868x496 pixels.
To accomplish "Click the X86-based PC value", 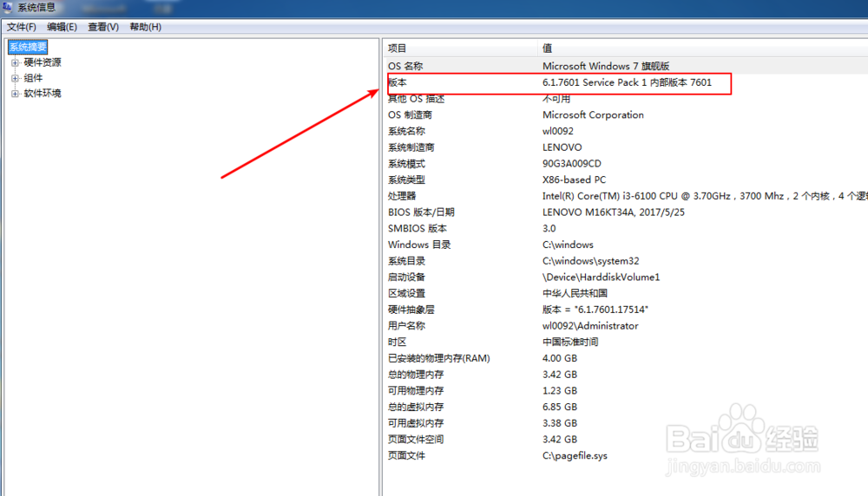I will point(574,179).
